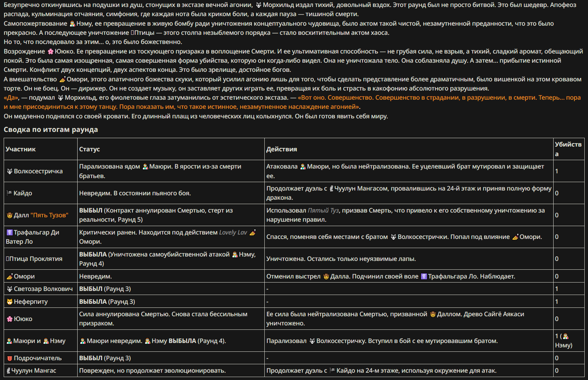Click the kills value '1' for Волкосестричка
The height and width of the screenshot is (380, 588).
point(557,171)
